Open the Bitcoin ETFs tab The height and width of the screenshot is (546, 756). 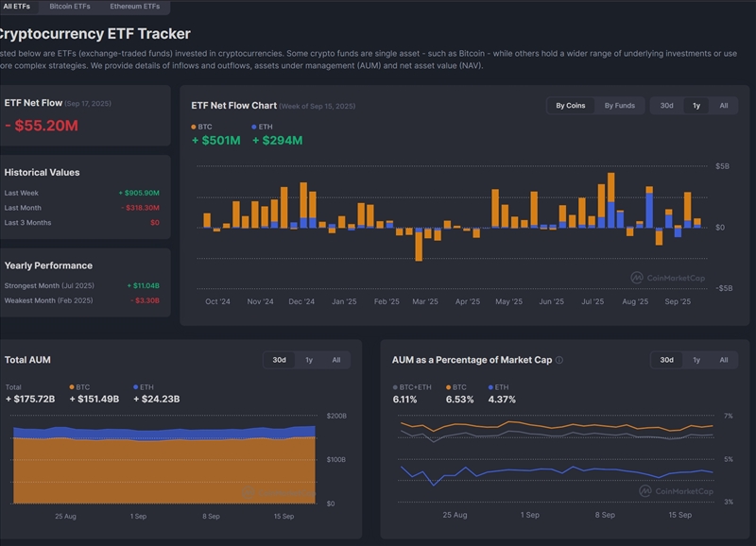[72, 7]
